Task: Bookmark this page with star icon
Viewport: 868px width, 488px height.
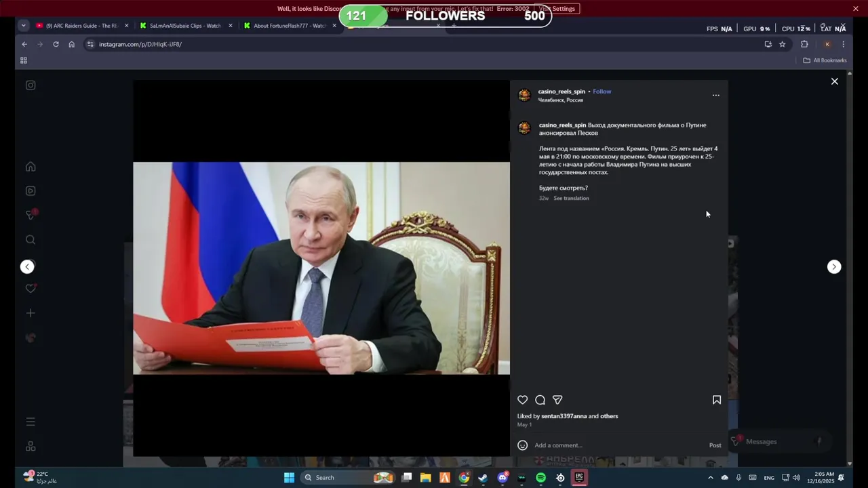Action: (x=782, y=44)
